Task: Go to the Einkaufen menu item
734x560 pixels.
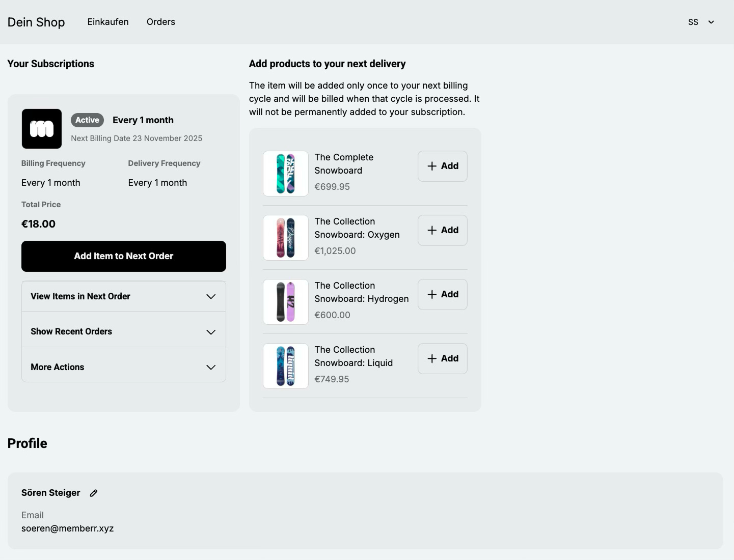Action: click(108, 22)
